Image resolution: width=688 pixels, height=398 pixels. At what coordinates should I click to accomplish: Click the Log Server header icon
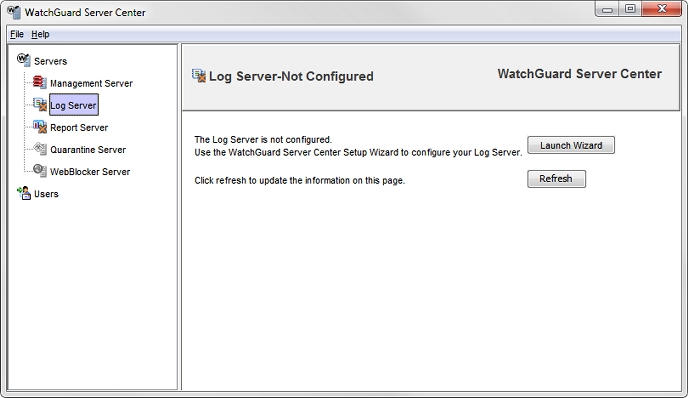[199, 75]
